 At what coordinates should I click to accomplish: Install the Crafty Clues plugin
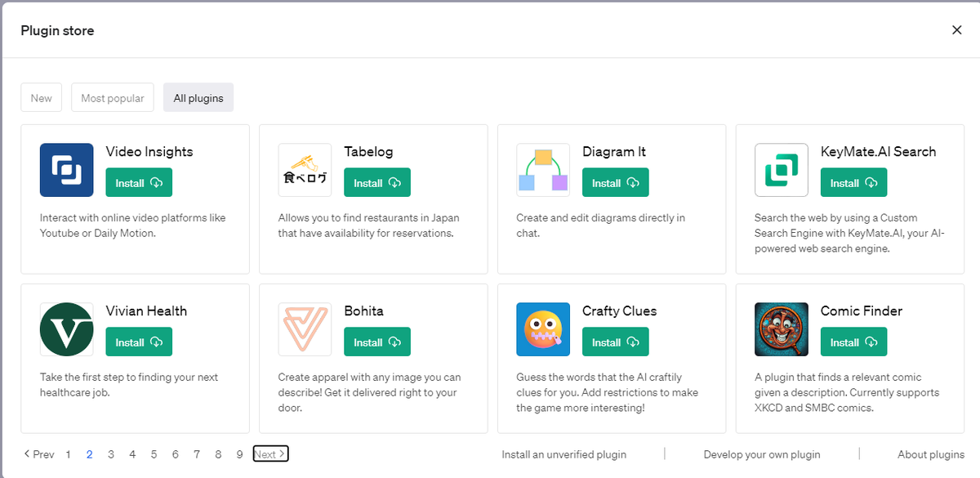click(x=616, y=342)
